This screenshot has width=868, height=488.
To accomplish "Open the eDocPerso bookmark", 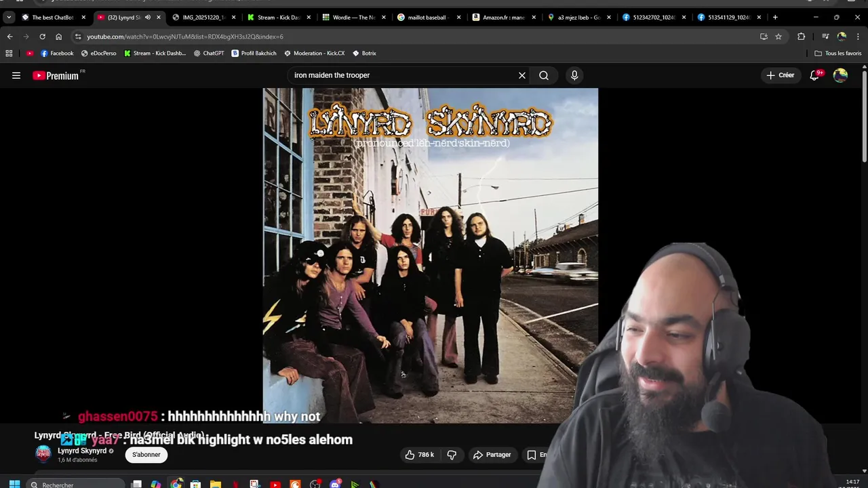I will (x=98, y=53).
